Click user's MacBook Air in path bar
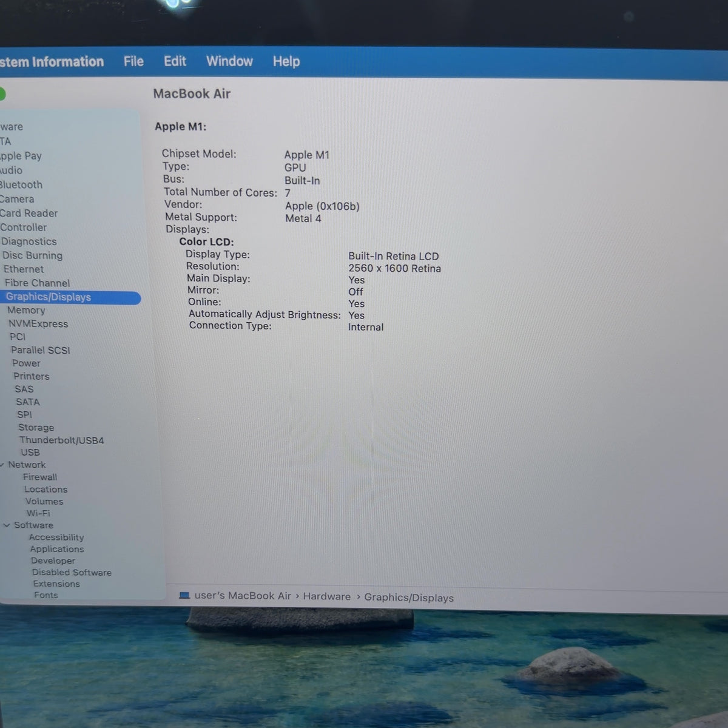 coord(243,596)
